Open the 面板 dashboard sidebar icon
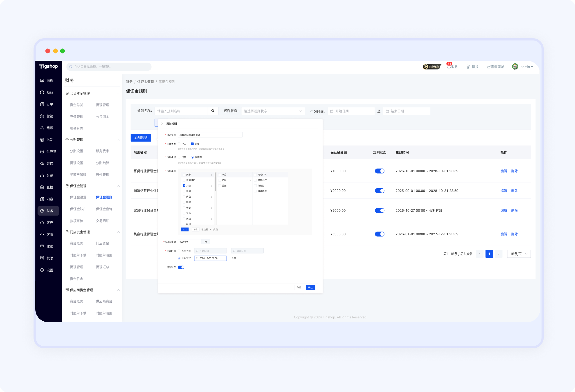Screen dimensions: 575x392 [42, 81]
